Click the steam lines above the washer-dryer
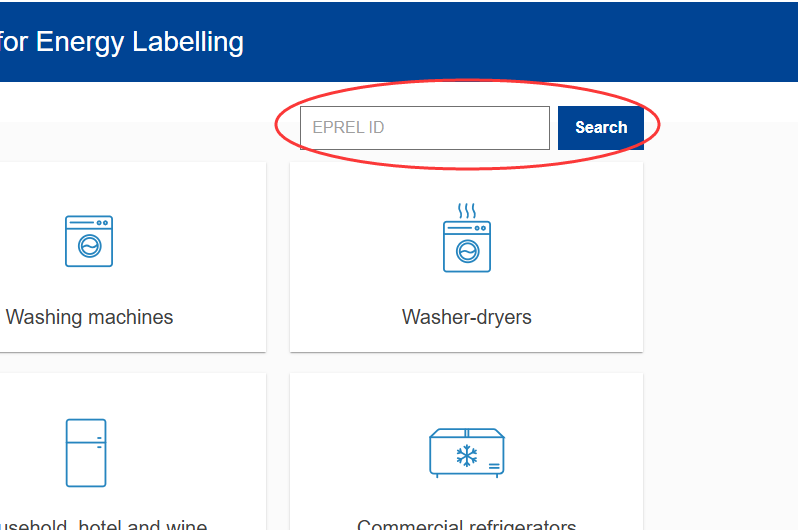Viewport: 798px width, 530px height. (466, 211)
